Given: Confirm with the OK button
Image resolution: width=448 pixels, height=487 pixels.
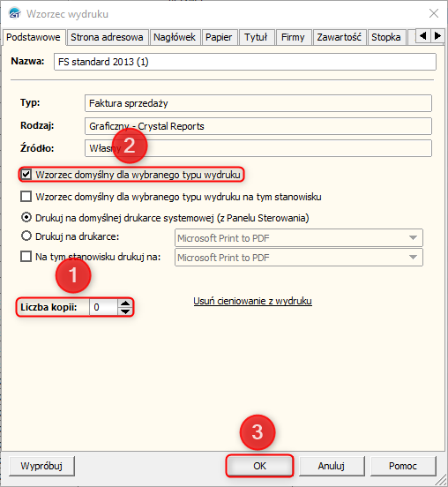Looking at the screenshot, I should pos(259,466).
